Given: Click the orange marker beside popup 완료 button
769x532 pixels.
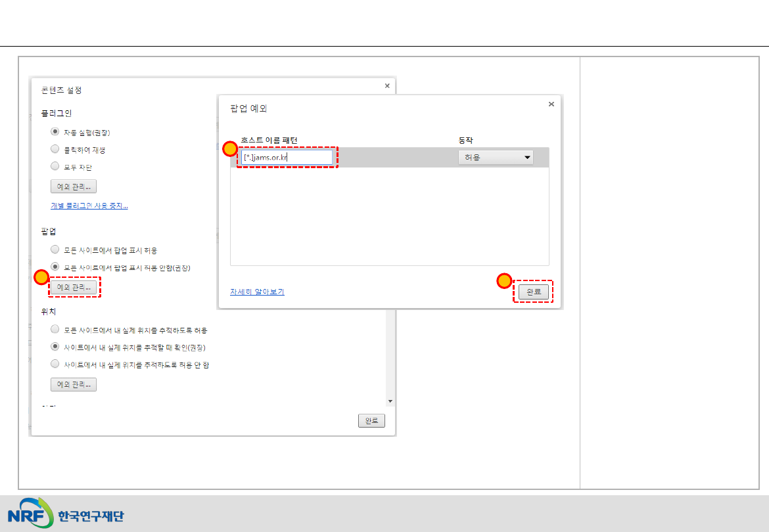Looking at the screenshot, I should (x=504, y=282).
